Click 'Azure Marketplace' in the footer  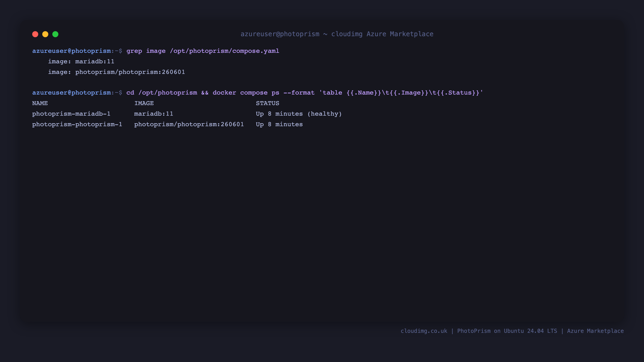pos(595,331)
